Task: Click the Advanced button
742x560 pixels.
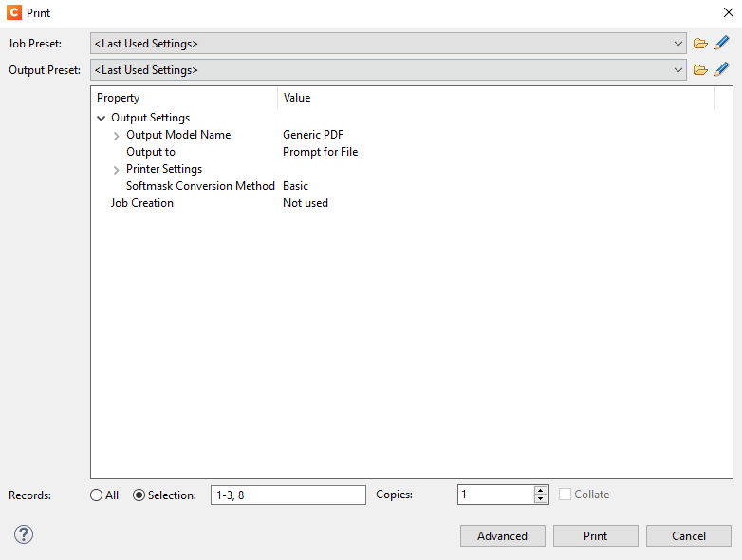Action: tap(502, 536)
